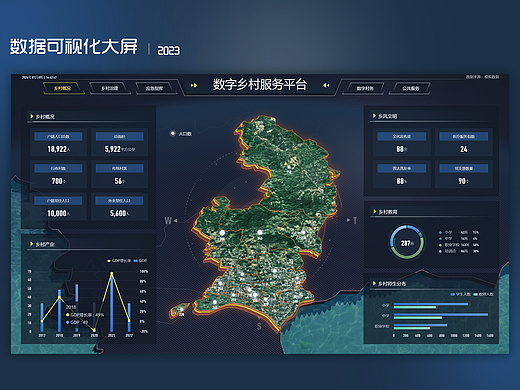Image resolution: width=520 pixels, height=390 pixels.
Task: Click the 数字乡村服务平台 title
Action: [260, 85]
